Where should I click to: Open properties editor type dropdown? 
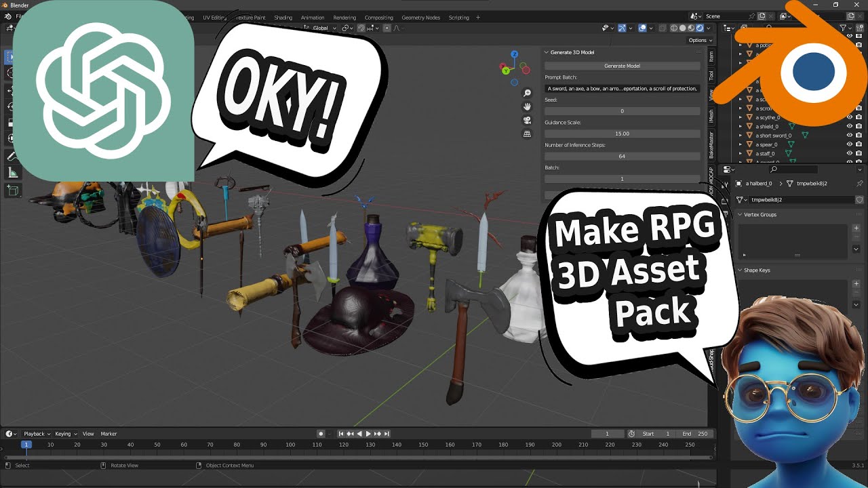click(x=729, y=169)
